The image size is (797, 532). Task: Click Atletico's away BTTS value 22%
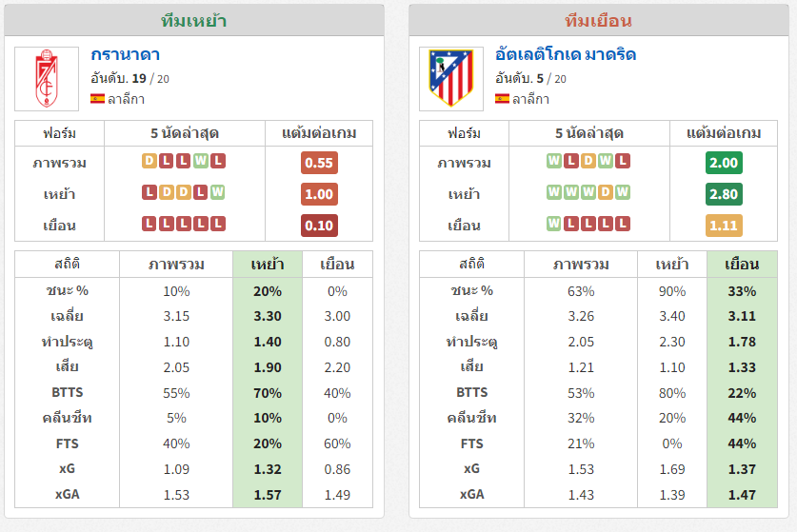click(x=742, y=393)
